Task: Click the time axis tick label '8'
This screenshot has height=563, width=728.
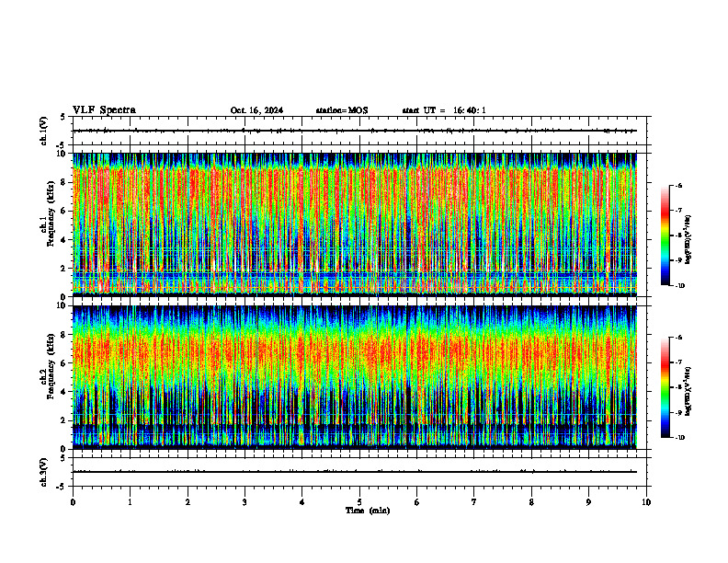Action: [531, 502]
